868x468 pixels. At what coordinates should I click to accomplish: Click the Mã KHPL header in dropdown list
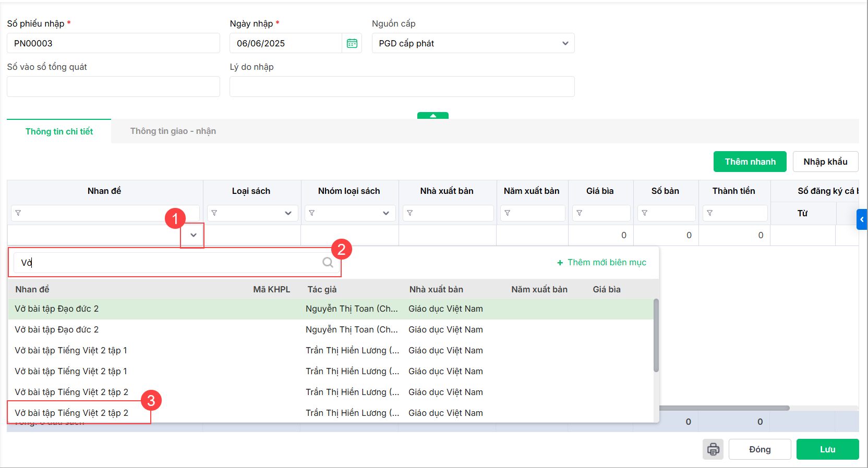[x=272, y=289]
